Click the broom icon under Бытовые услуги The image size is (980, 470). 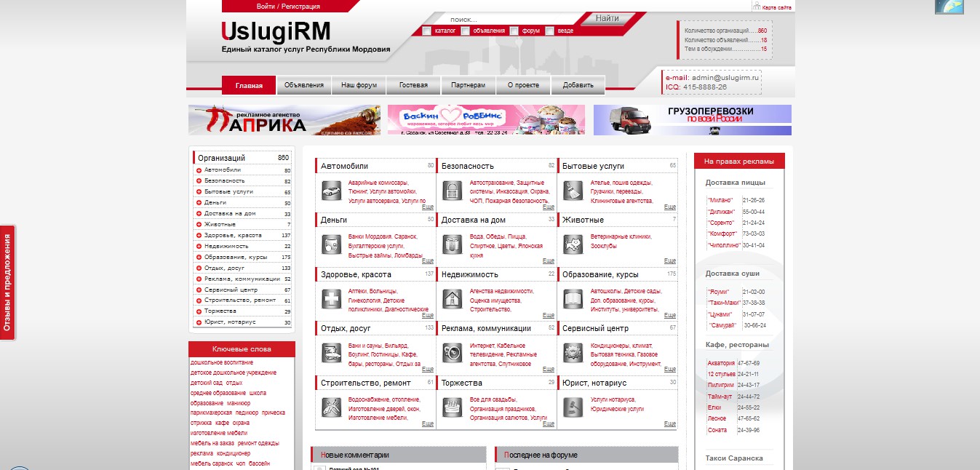click(x=573, y=191)
